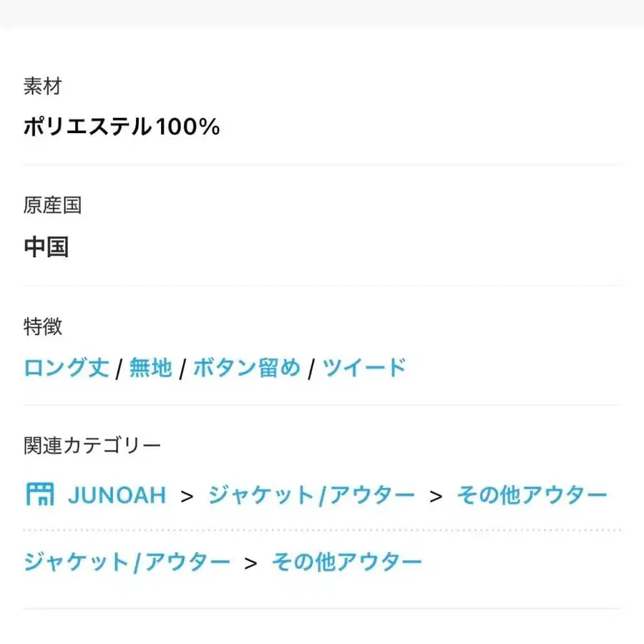Click the 素材 section label
The width and height of the screenshot is (644, 644).
pos(43,87)
